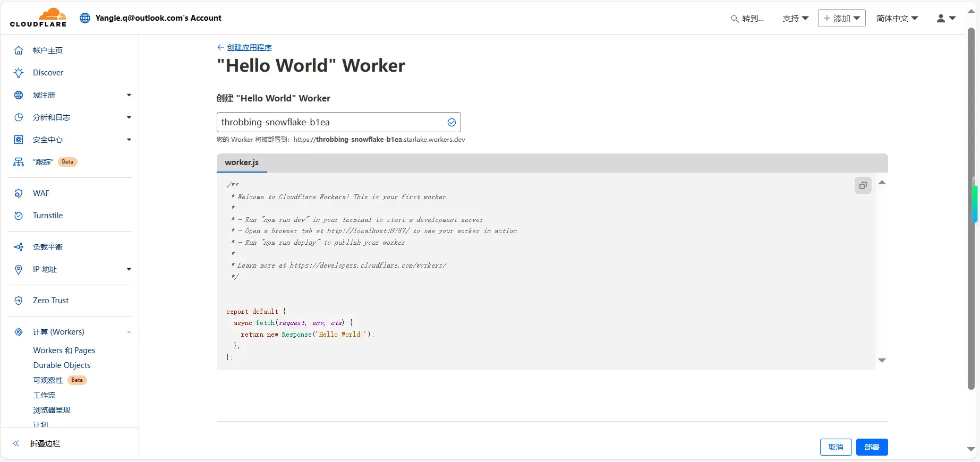Click the 分析和日志 chart icon

pyautogui.click(x=19, y=117)
